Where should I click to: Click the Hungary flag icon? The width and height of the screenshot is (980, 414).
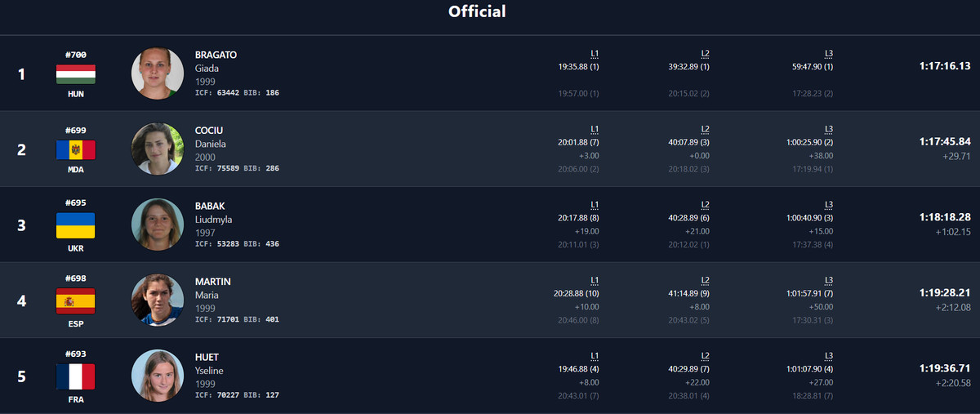pyautogui.click(x=75, y=74)
